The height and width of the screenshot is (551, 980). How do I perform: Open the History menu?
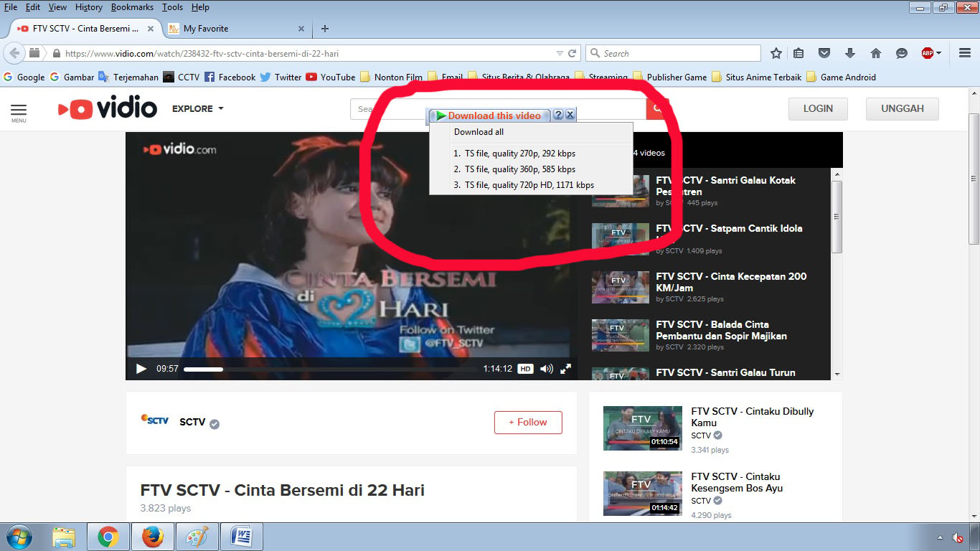pyautogui.click(x=89, y=7)
